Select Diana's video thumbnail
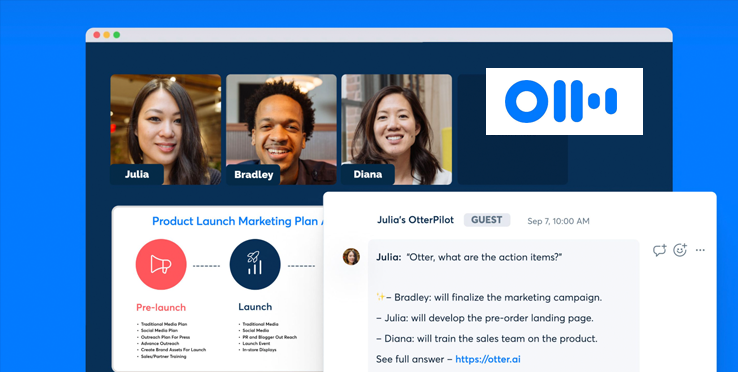The width and height of the screenshot is (738, 372). point(396,129)
